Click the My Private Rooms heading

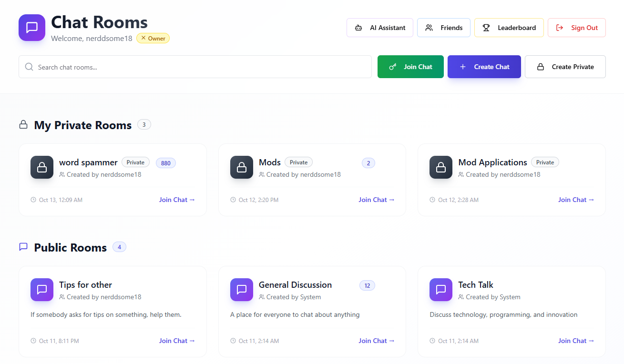tap(83, 125)
